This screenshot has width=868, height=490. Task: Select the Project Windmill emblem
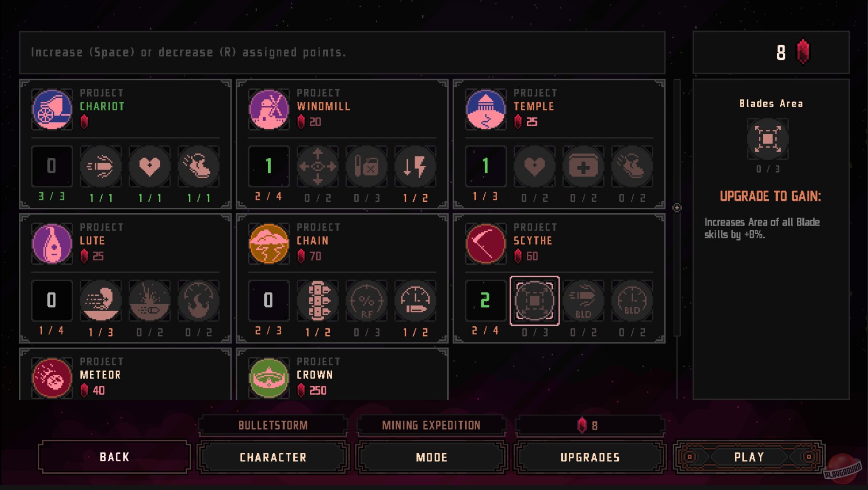tap(269, 110)
